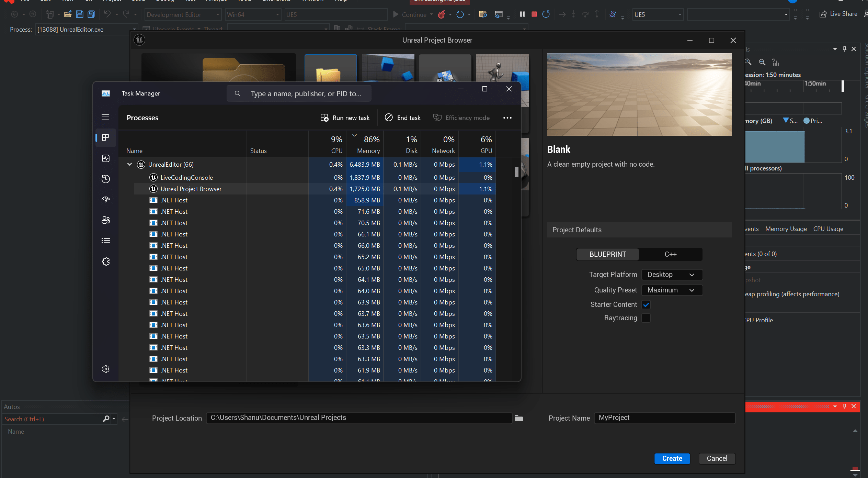Enable the Raytracing checkbox
The image size is (868, 478).
click(x=646, y=318)
